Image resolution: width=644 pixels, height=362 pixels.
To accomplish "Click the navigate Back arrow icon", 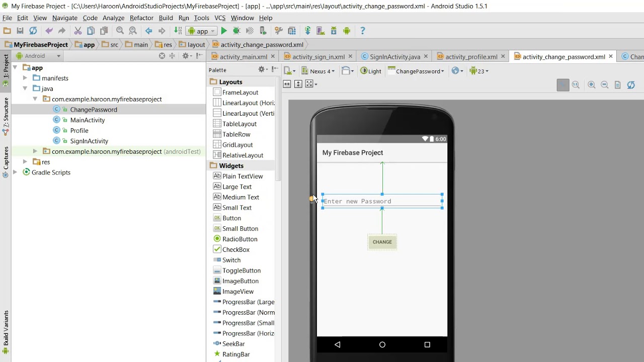I will [x=148, y=31].
